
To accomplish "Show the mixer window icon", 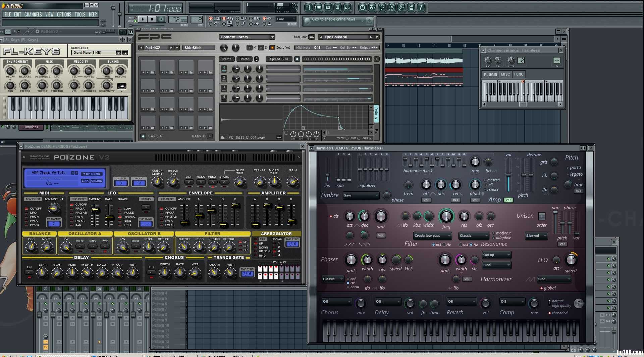I will 347,7.
